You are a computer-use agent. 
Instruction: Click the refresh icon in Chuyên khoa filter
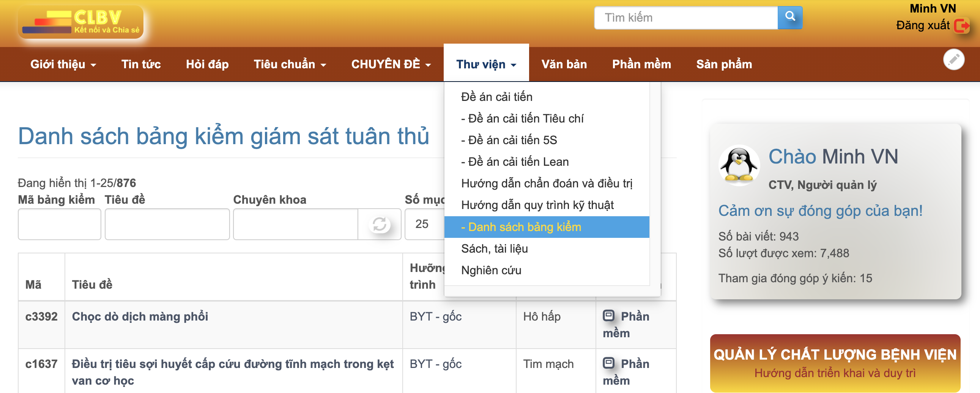[x=379, y=224]
